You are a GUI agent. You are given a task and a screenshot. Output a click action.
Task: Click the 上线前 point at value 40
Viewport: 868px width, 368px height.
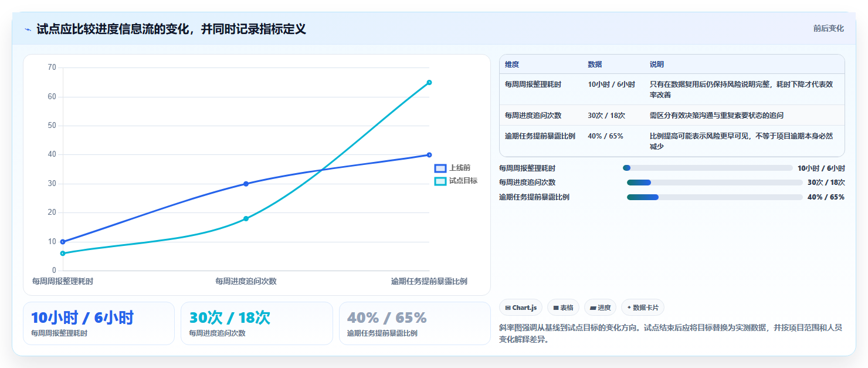click(429, 155)
